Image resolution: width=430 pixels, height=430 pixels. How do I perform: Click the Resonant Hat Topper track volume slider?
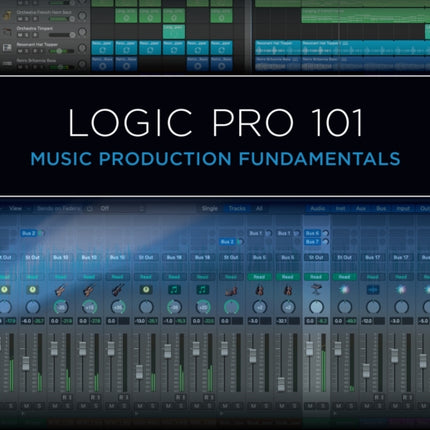[62, 51]
